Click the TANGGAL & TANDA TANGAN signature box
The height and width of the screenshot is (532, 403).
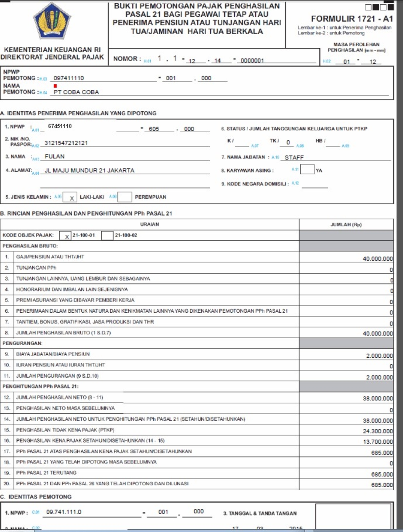(x=353, y=517)
